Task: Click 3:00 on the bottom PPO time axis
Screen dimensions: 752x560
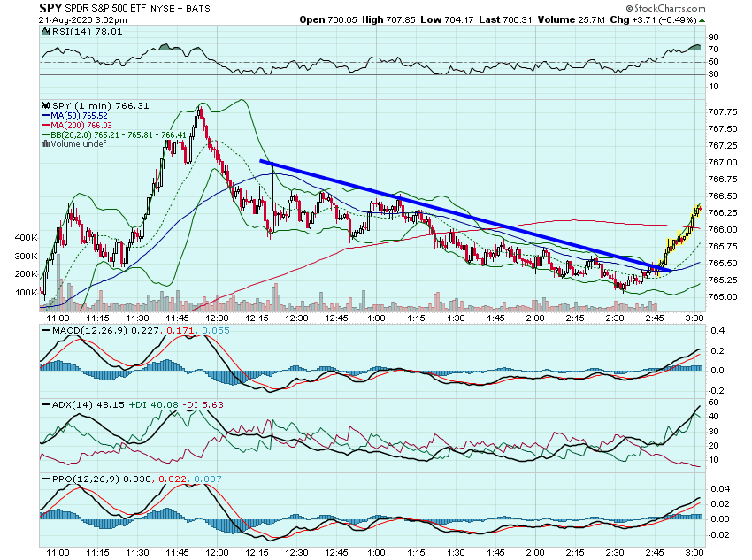Action: click(x=694, y=553)
